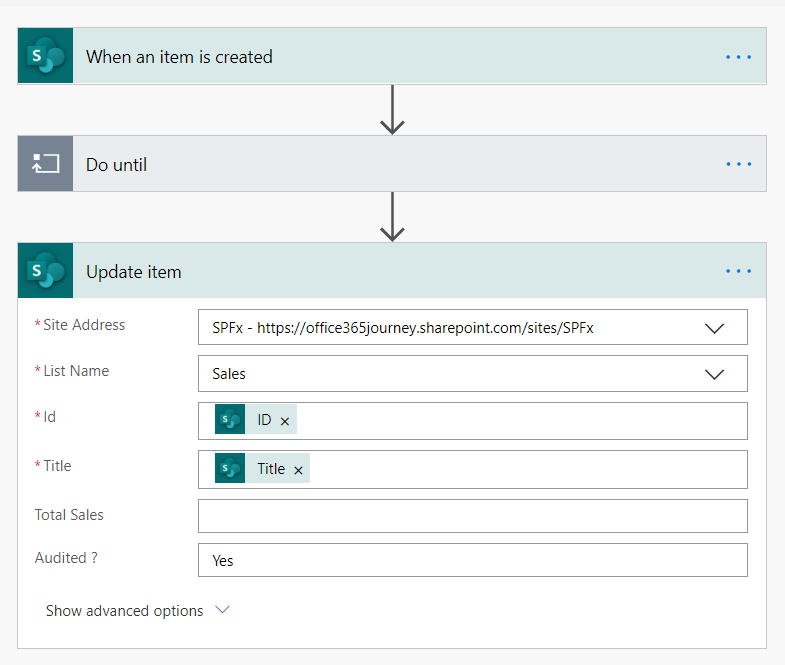The width and height of the screenshot is (785, 665).
Task: Click the Total Sales label
Action: 69,515
